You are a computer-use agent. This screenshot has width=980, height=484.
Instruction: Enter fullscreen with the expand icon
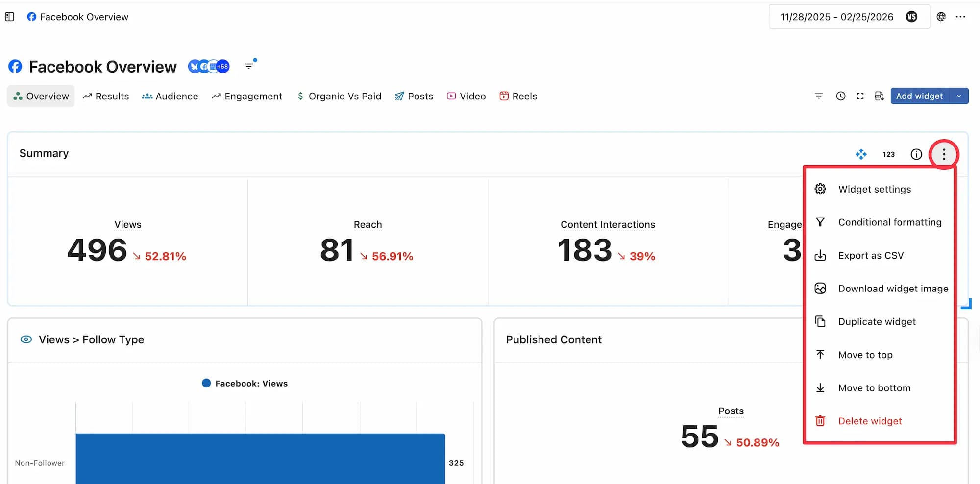point(860,96)
